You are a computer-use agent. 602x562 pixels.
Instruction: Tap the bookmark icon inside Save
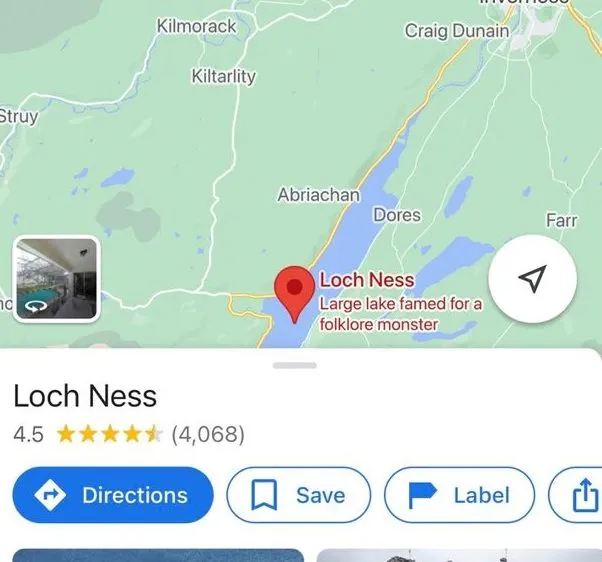264,495
